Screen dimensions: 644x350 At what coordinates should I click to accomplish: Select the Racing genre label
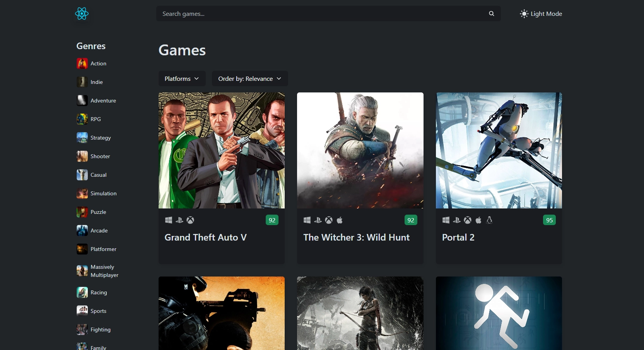(99, 292)
